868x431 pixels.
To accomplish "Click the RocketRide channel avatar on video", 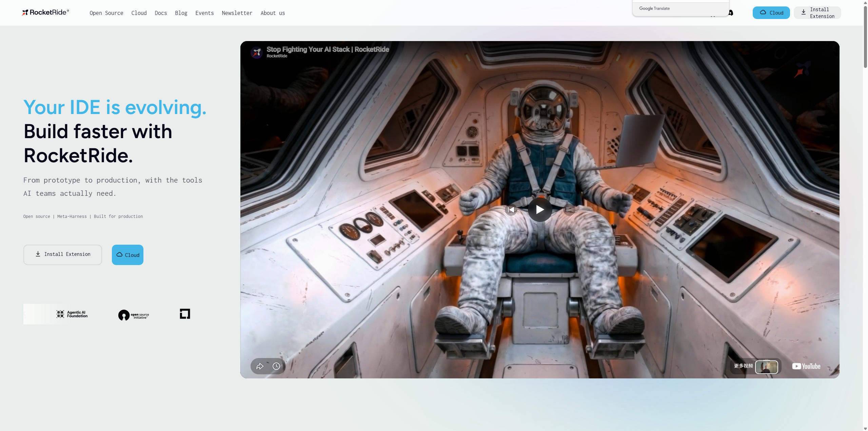I will tap(257, 53).
